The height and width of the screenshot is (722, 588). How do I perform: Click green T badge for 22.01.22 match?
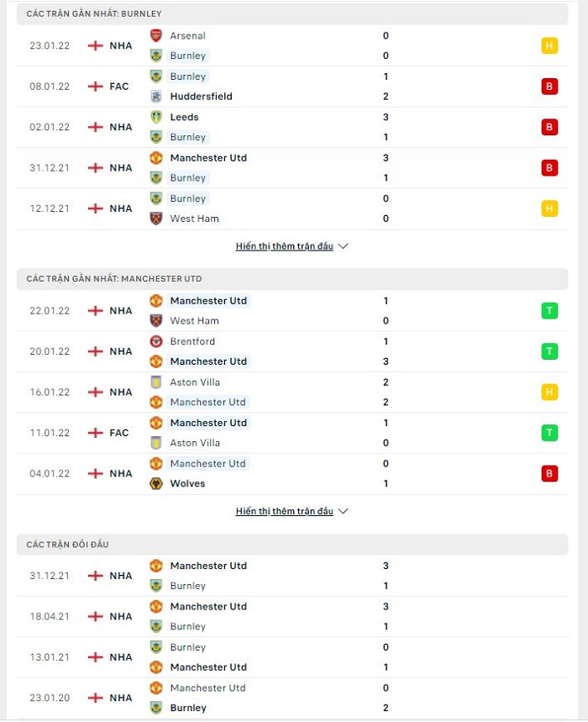coord(549,311)
